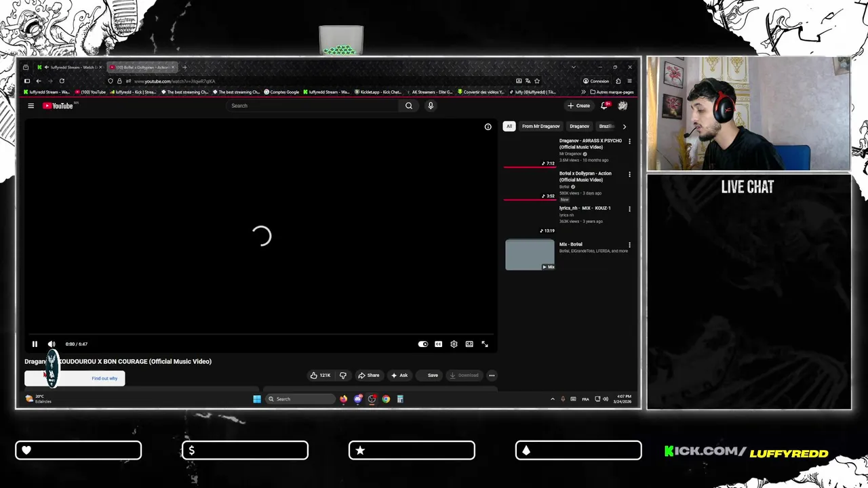This screenshot has height=488, width=868.
Task: Show hidden system tray icons
Action: 552,399
